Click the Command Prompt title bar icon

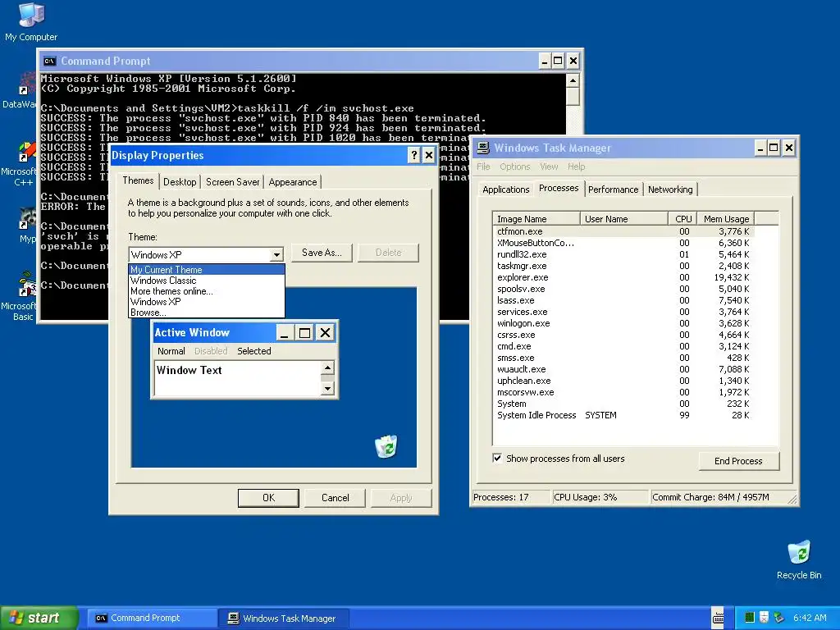point(50,61)
